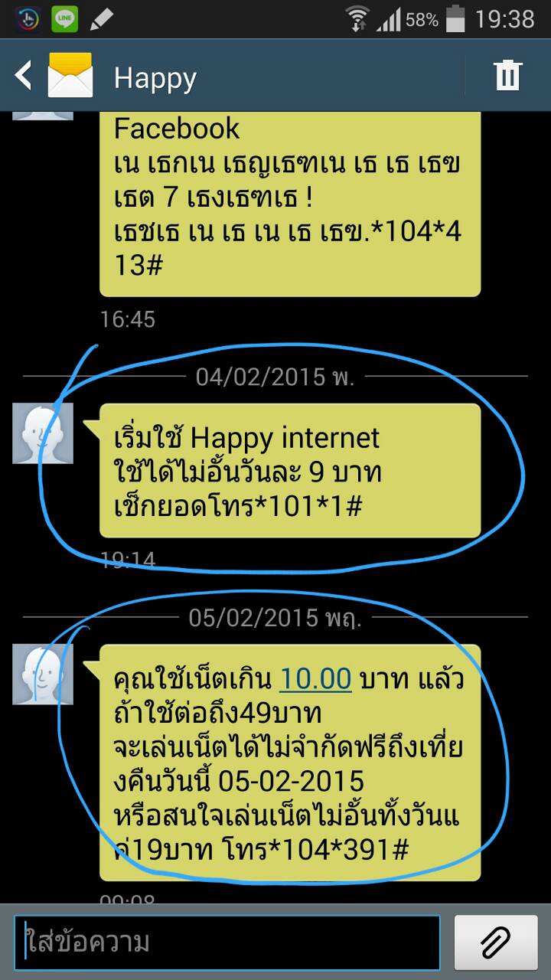This screenshot has width=551, height=980.
Task: Attach a file using paperclip button
Action: [x=497, y=942]
